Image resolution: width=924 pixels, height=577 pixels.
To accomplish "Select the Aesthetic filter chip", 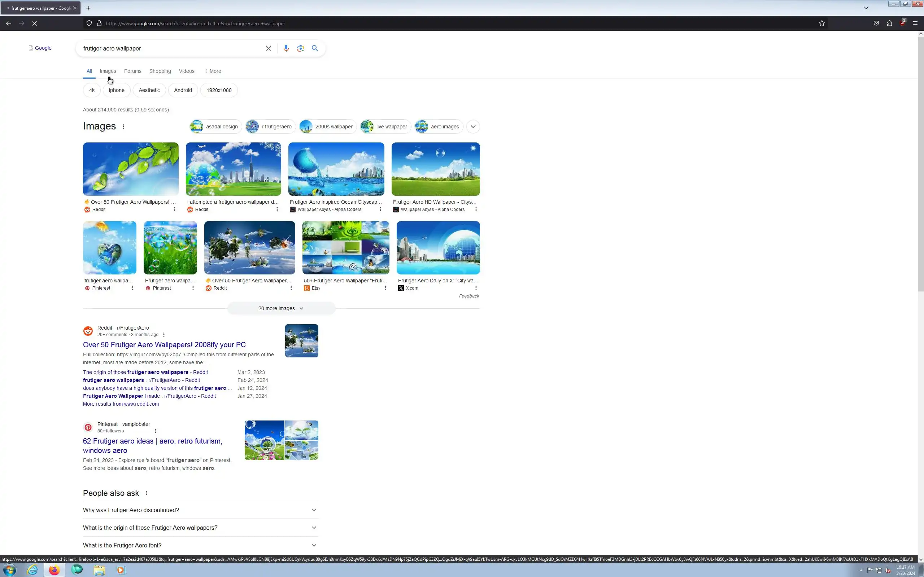I will 149,91.
